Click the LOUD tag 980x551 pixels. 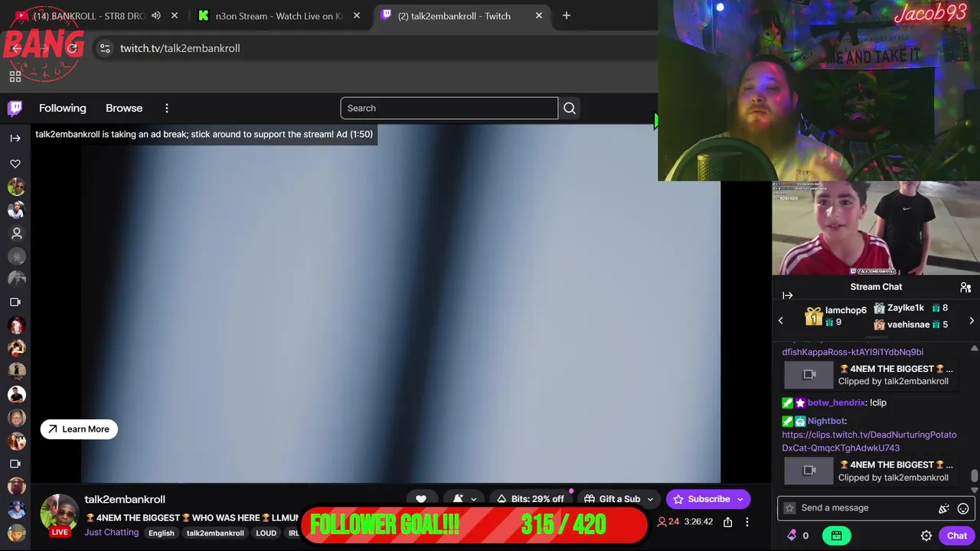pos(266,533)
